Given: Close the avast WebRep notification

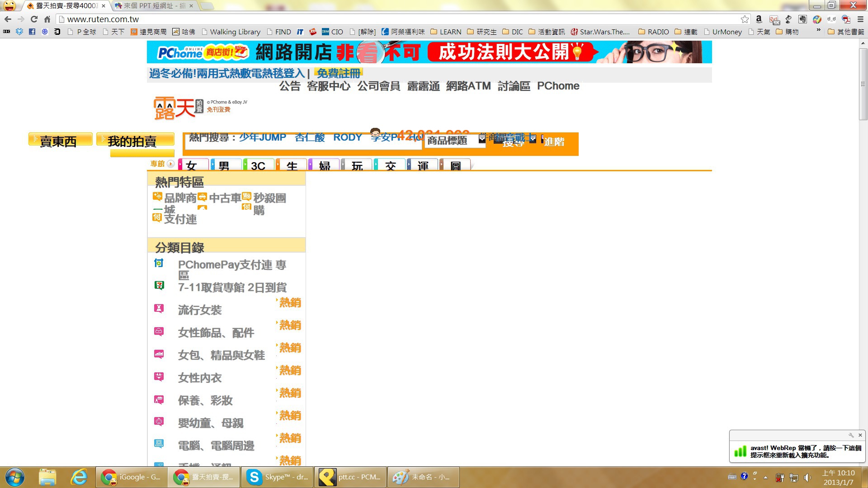Looking at the screenshot, I should (x=860, y=435).
